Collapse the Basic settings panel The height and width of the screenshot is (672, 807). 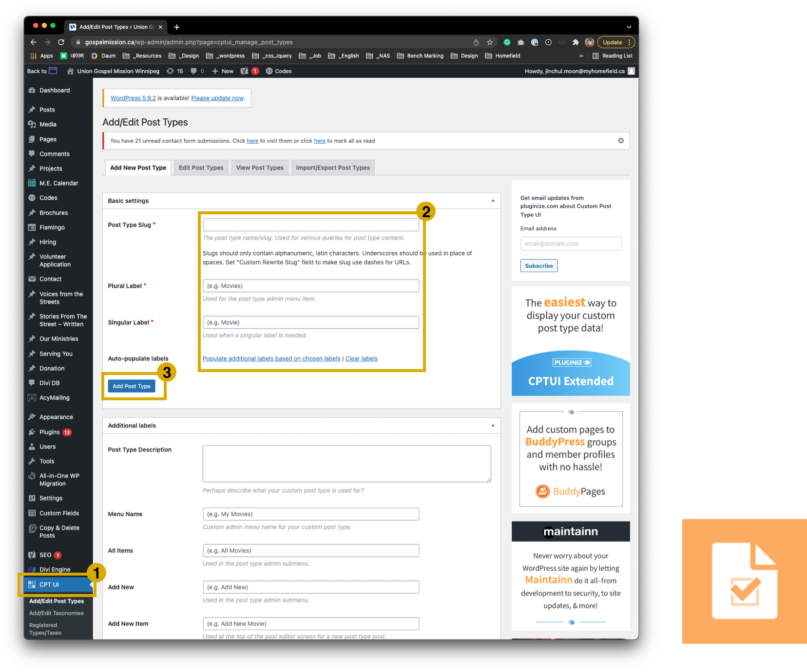[x=493, y=201]
